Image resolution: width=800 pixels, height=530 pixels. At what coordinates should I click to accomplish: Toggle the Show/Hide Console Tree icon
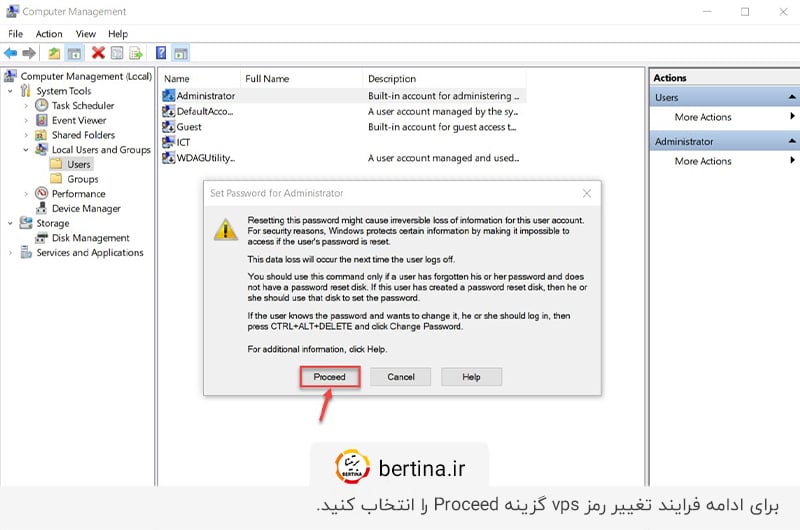pos(74,53)
